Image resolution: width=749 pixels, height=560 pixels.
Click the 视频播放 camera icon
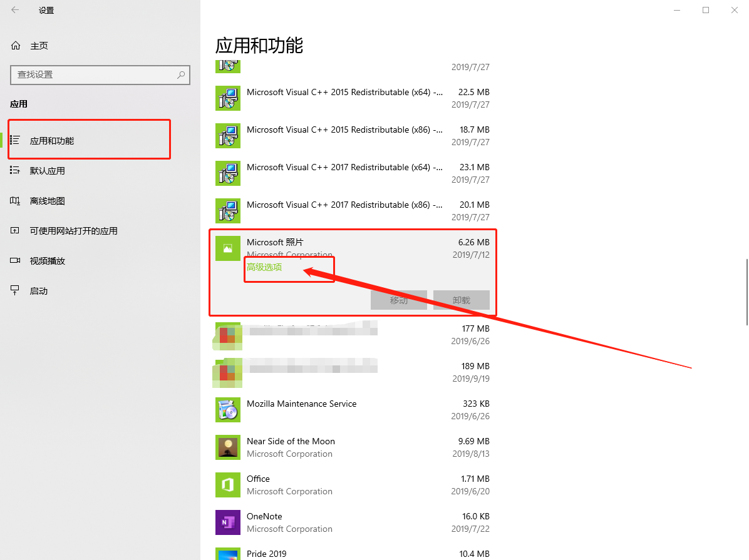point(15,261)
